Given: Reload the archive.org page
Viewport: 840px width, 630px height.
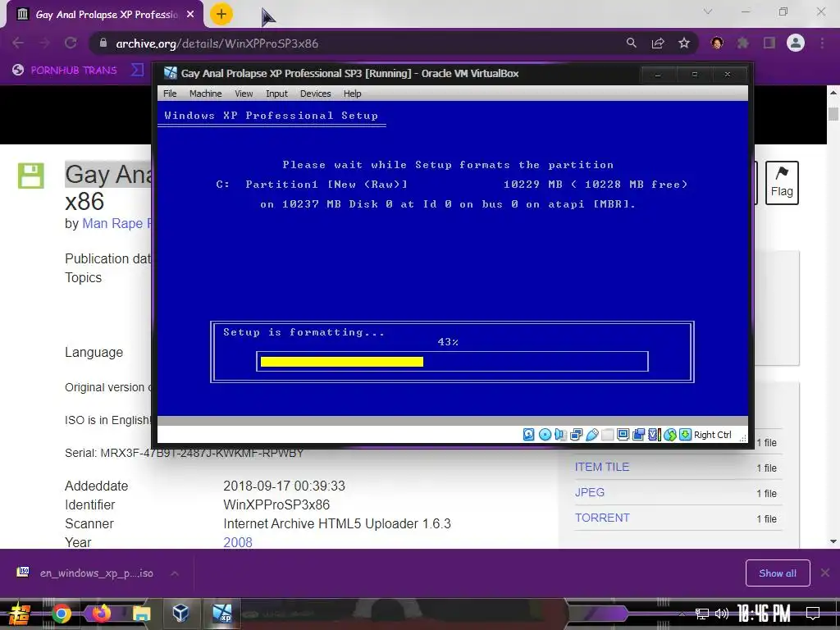Looking at the screenshot, I should [71, 43].
